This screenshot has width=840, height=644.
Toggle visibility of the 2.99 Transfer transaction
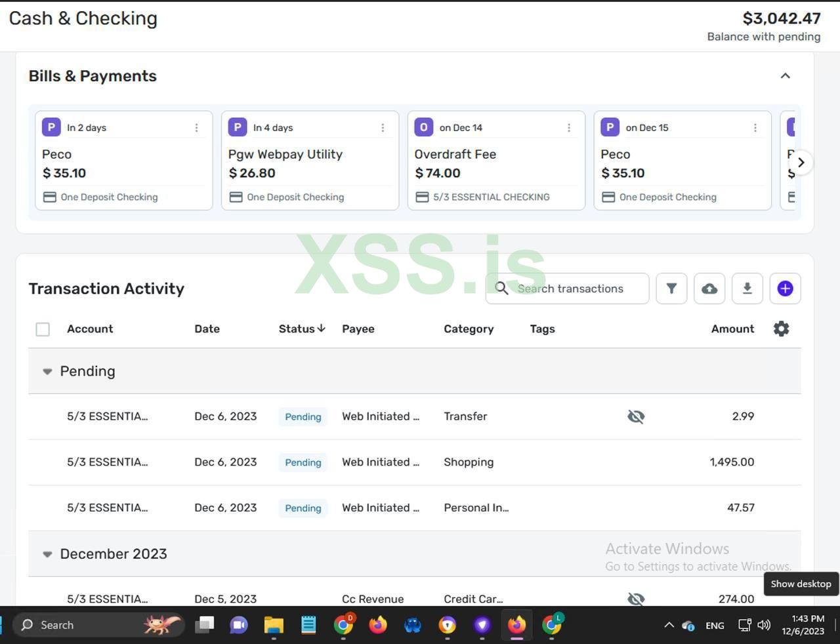pos(636,416)
